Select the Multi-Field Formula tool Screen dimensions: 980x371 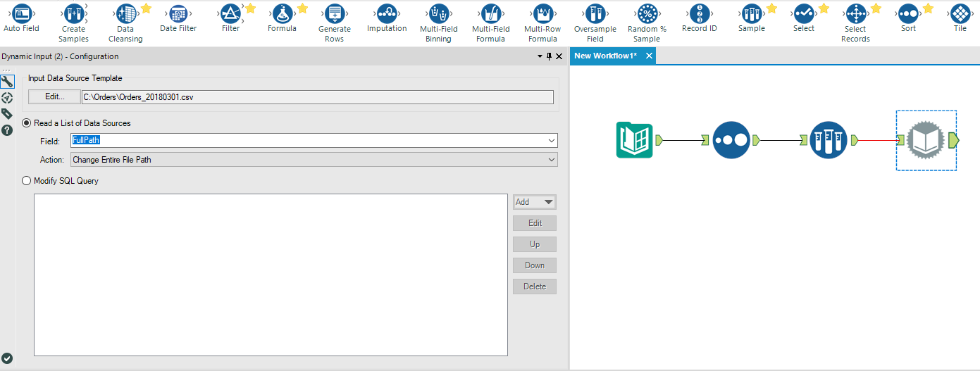(x=490, y=23)
